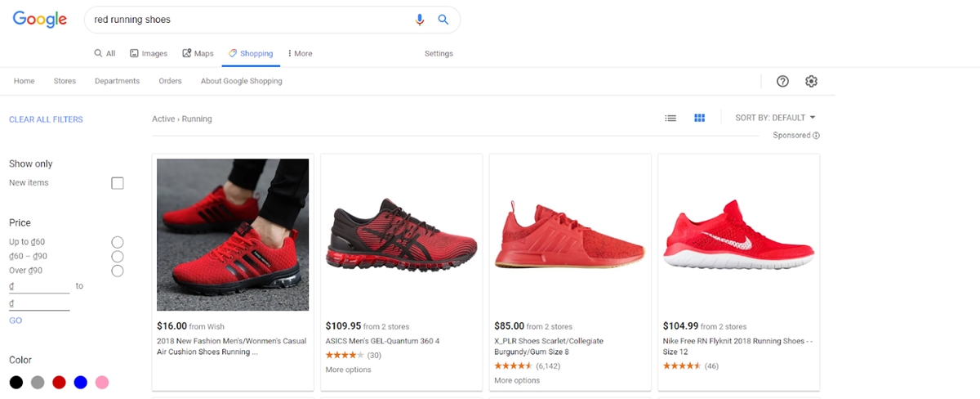Open the Nike Free RN Flyknit thumbnail
Viewport: 980px width, 399px height.
coord(738,235)
